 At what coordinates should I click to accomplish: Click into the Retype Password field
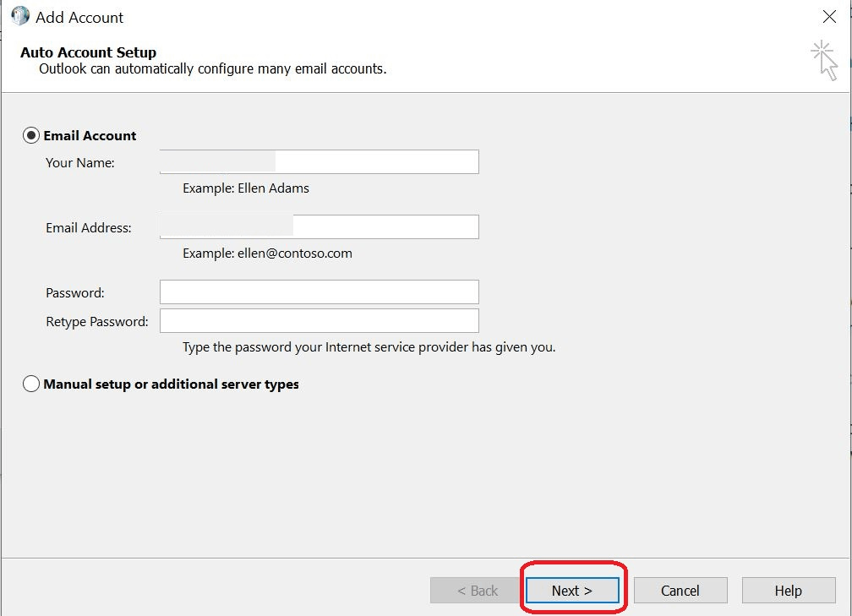[319, 320]
